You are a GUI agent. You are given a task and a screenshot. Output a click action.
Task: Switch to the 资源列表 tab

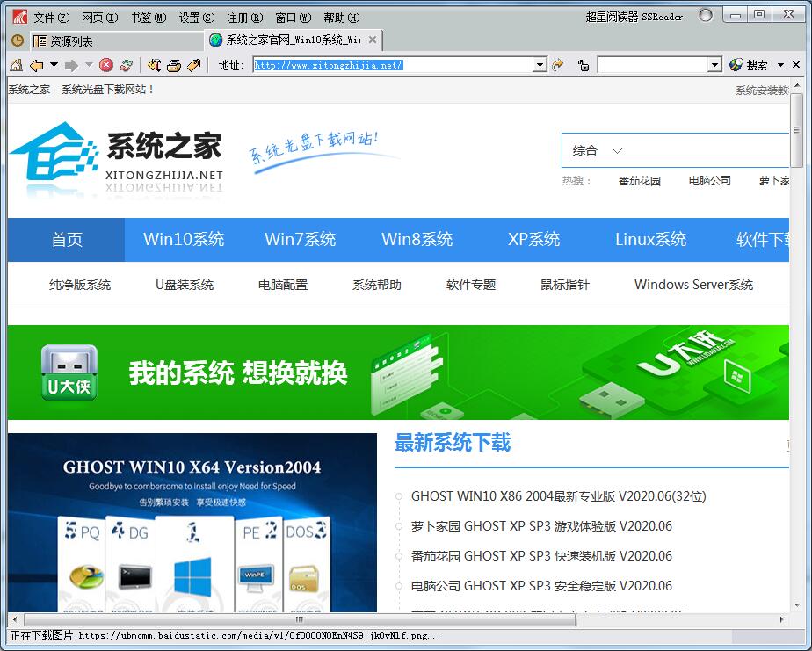click(x=116, y=41)
